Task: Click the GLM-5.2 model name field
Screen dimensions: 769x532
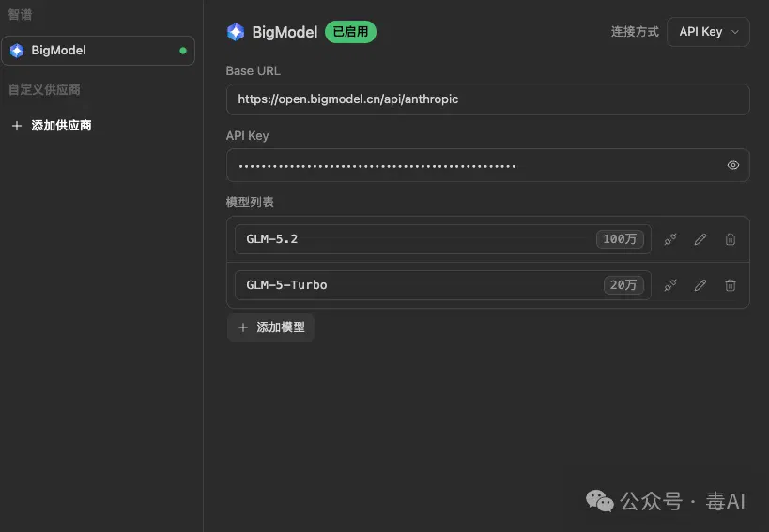Action: coord(443,239)
